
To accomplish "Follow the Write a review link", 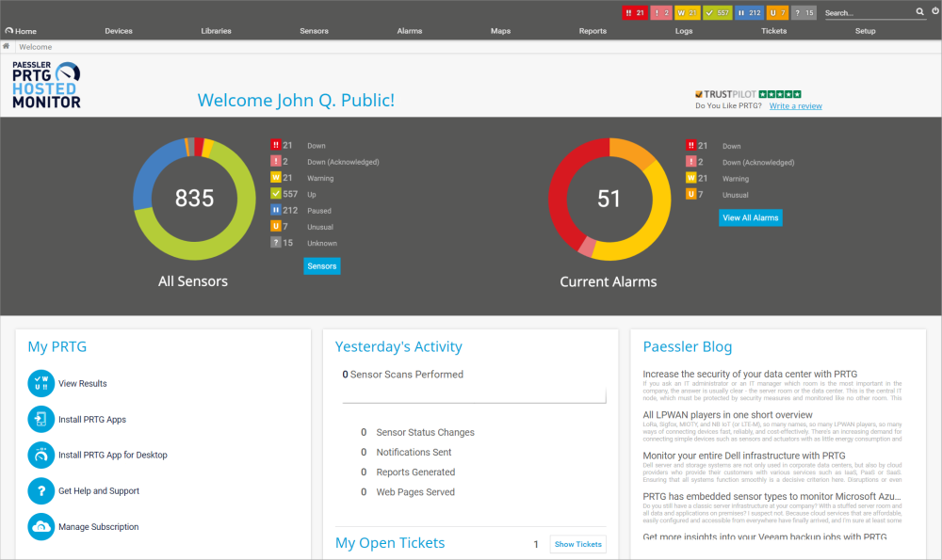I will (795, 106).
